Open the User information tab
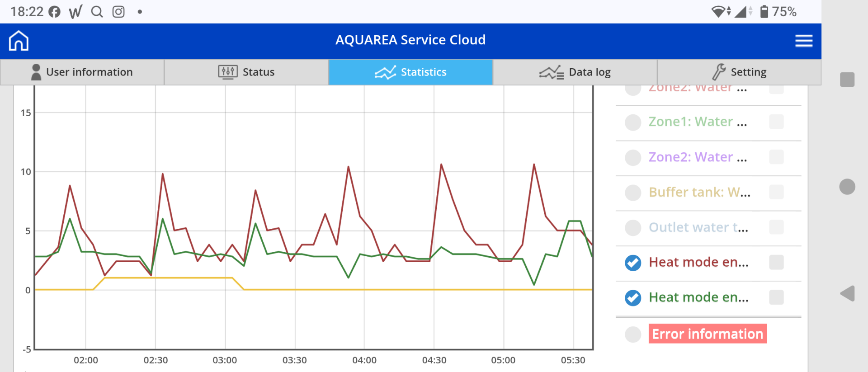This screenshot has height=372, width=868. coord(82,72)
